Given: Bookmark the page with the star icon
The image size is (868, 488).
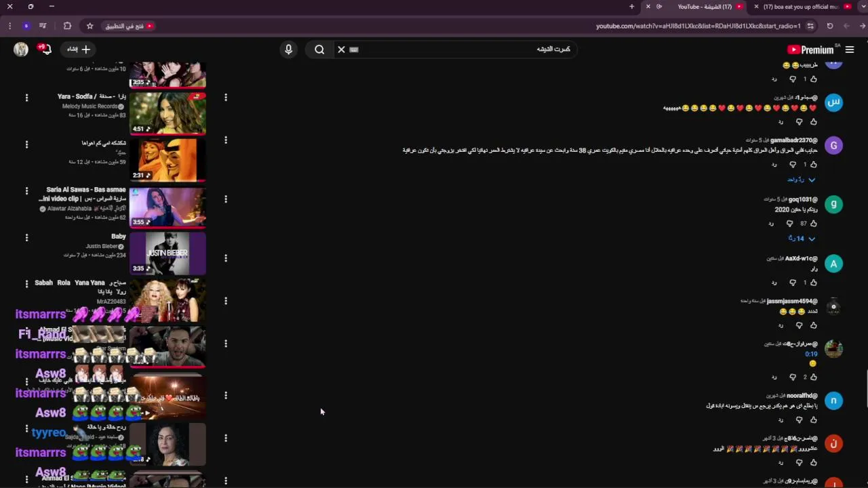Looking at the screenshot, I should 90,26.
